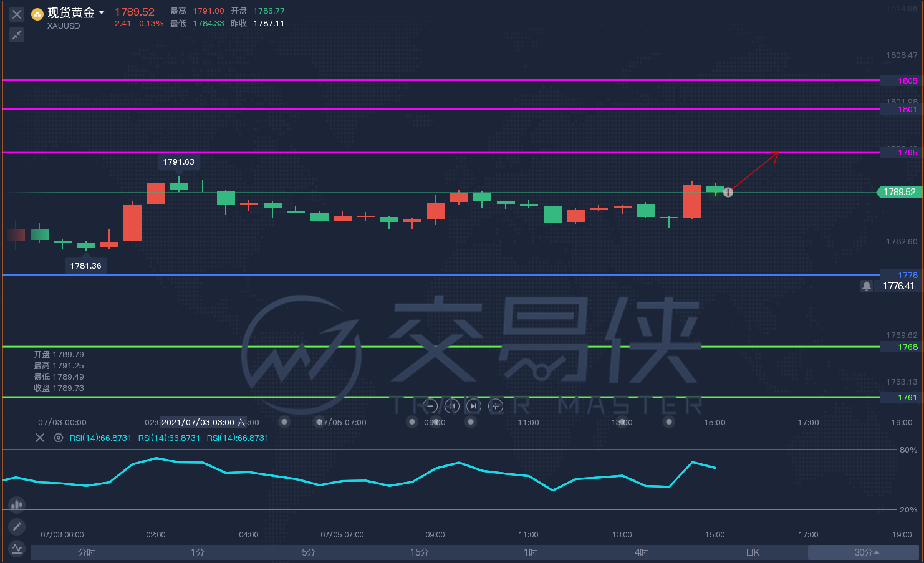Click the blue 1778 price line label
Image resolution: width=924 pixels, height=563 pixels.
coord(907,276)
